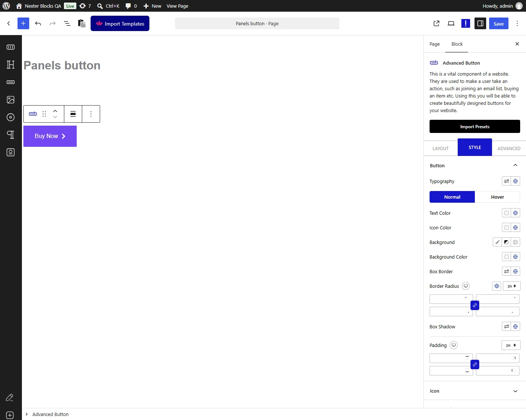Insert the Image block from left sidebar

pos(11,100)
